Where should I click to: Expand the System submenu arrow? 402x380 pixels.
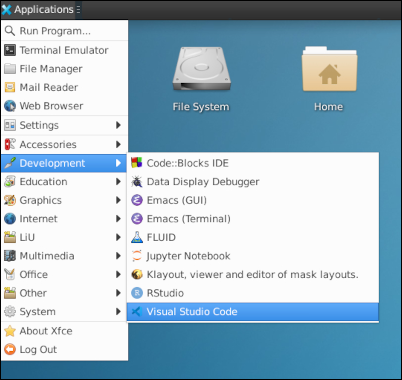tap(118, 312)
